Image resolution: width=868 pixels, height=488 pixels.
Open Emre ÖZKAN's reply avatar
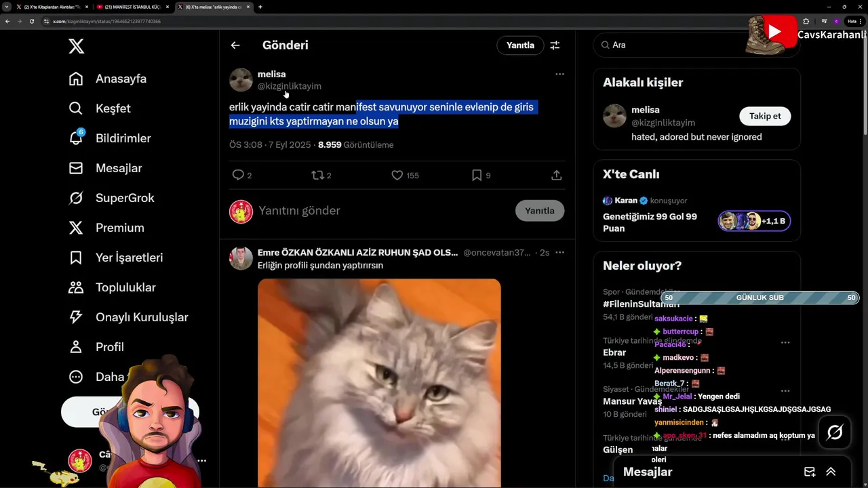click(241, 258)
